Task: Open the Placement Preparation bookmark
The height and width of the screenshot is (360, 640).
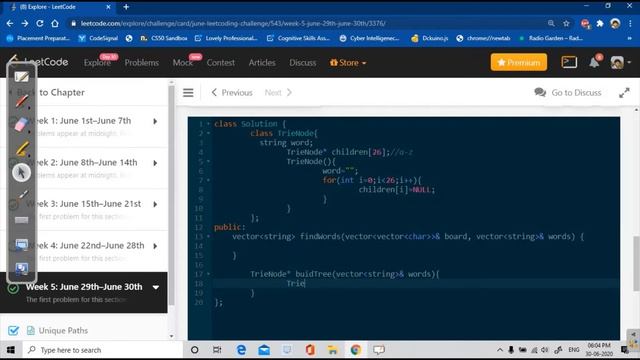Action: [38, 38]
